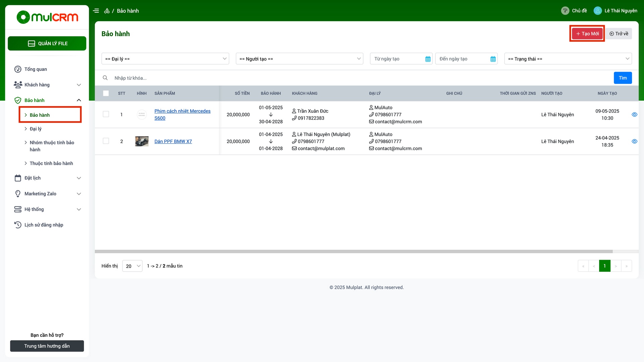The image size is (644, 362).
Task: Check the checkbox for row 2
Action: (106, 141)
